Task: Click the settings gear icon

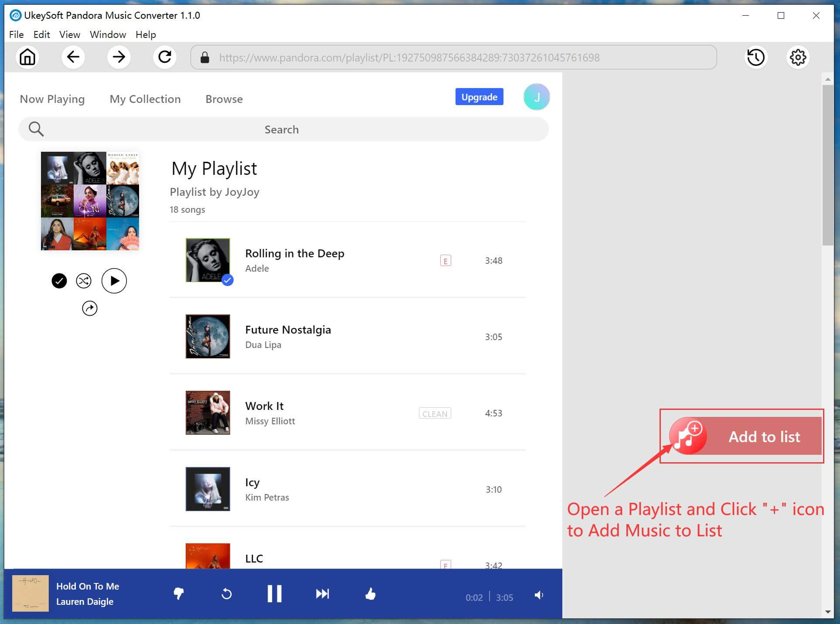Action: (x=798, y=57)
